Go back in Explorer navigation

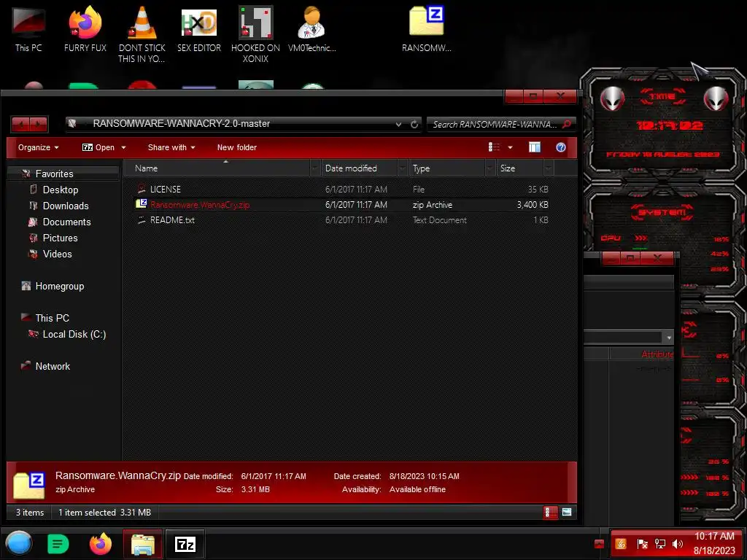tap(20, 125)
